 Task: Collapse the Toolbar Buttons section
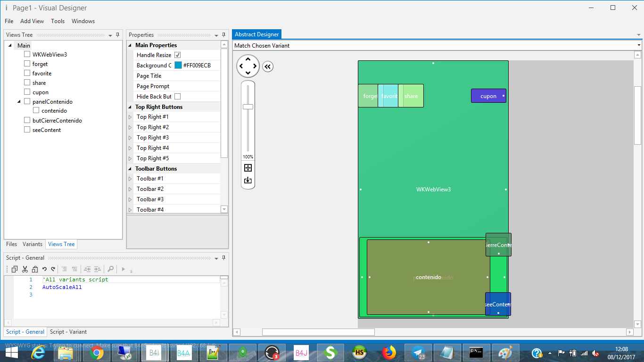click(131, 169)
